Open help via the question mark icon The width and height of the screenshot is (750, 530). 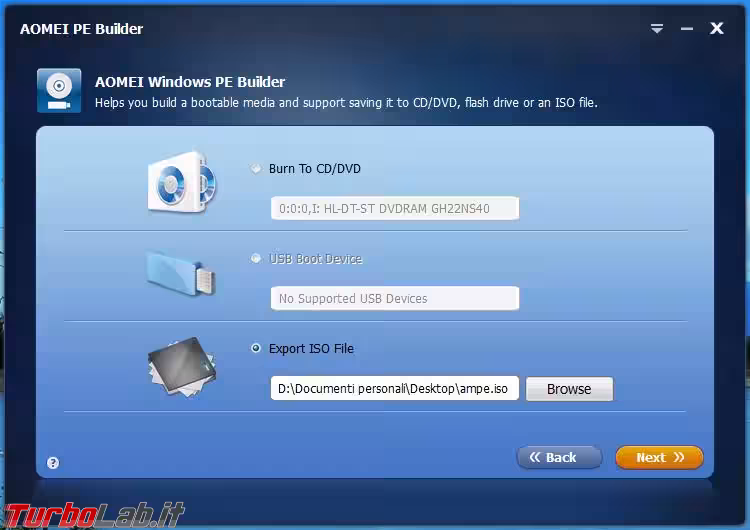(53, 463)
